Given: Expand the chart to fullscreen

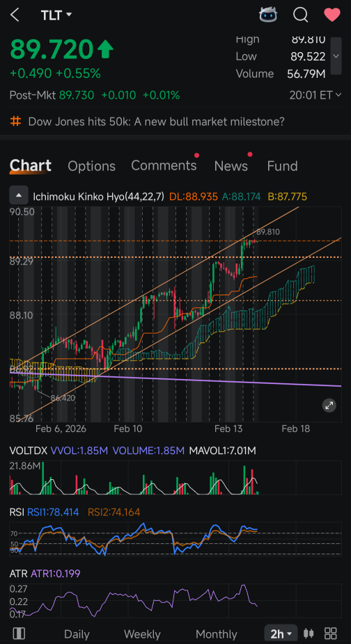Looking at the screenshot, I should [x=329, y=405].
